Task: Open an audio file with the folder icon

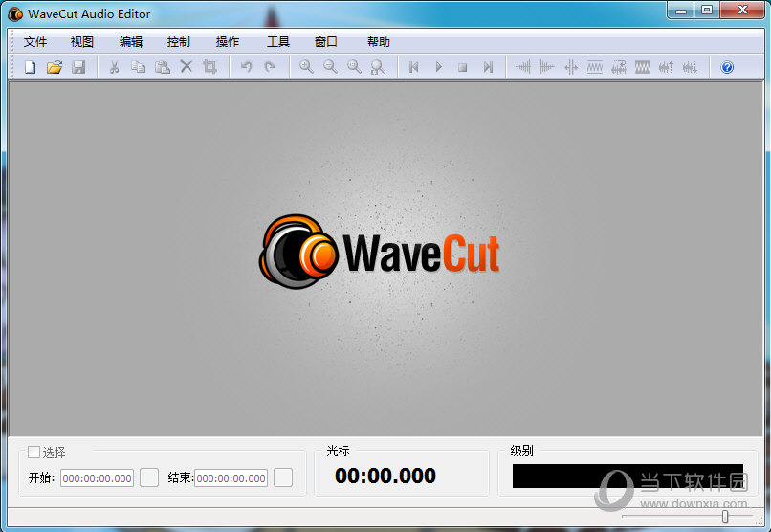Action: point(55,67)
